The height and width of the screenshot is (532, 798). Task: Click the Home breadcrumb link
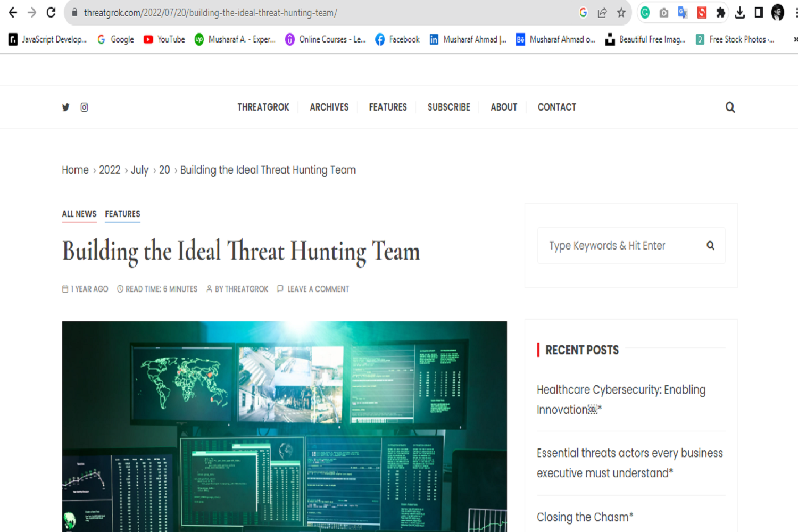coord(75,170)
